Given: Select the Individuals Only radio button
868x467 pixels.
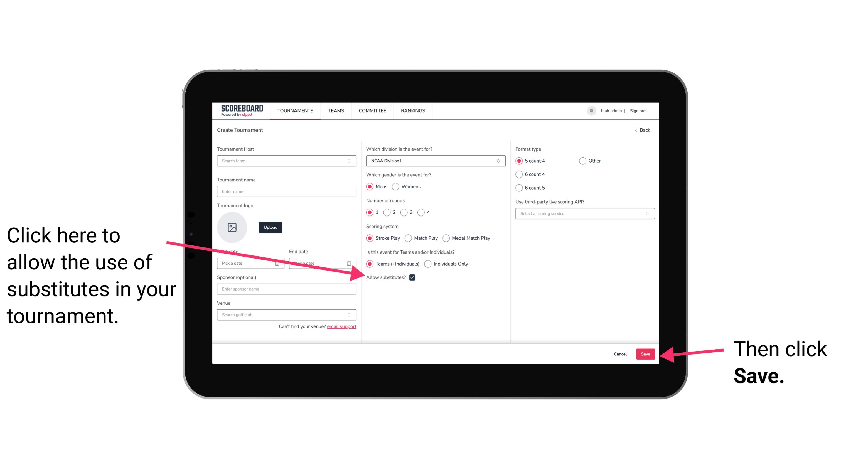Looking at the screenshot, I should [428, 264].
